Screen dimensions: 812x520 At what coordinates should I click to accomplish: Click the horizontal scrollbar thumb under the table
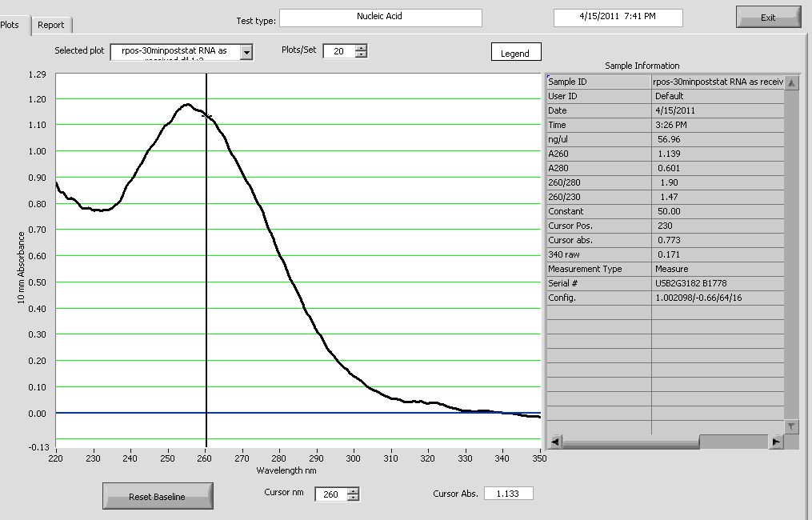[733, 442]
